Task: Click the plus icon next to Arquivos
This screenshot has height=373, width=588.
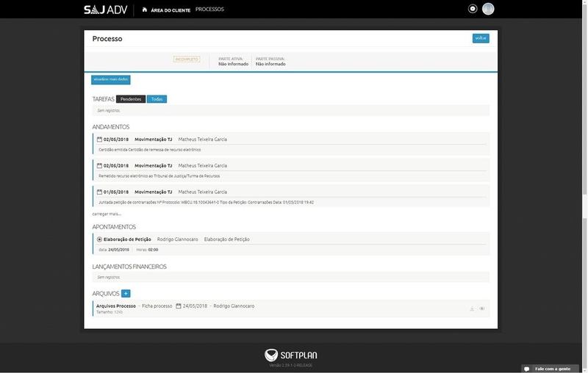Action: pos(126,294)
